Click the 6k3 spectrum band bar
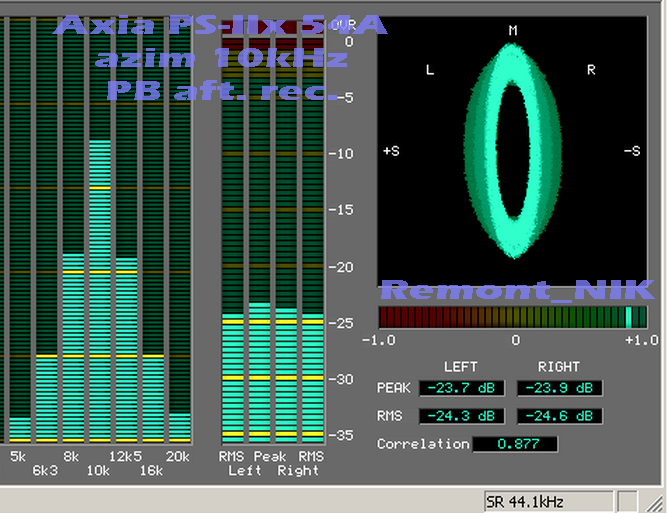668x513 pixels. (x=46, y=398)
